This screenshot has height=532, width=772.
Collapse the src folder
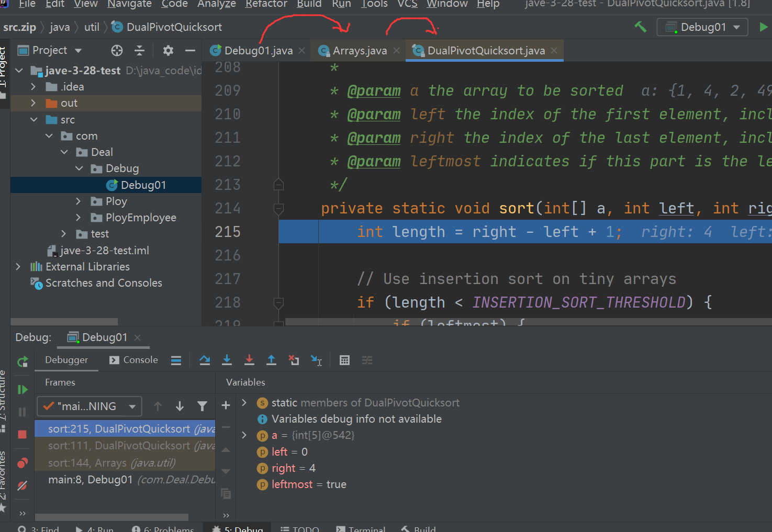pyautogui.click(x=33, y=120)
